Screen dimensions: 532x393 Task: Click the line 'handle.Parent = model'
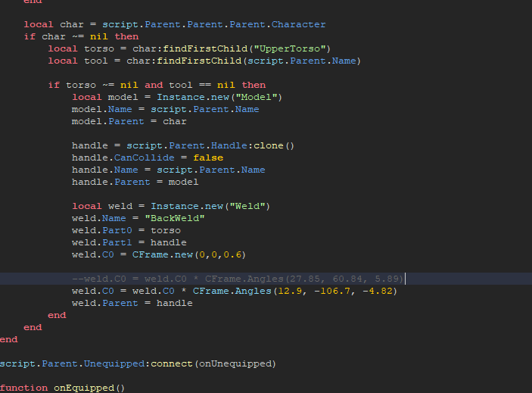pos(135,182)
